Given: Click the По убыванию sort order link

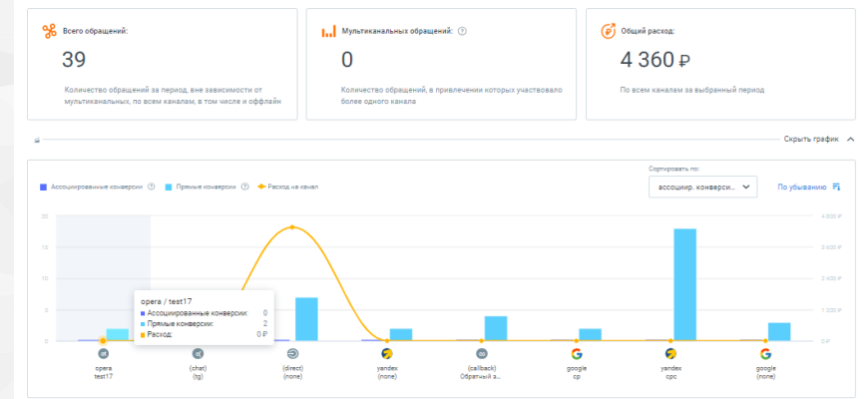Looking at the screenshot, I should (801, 187).
